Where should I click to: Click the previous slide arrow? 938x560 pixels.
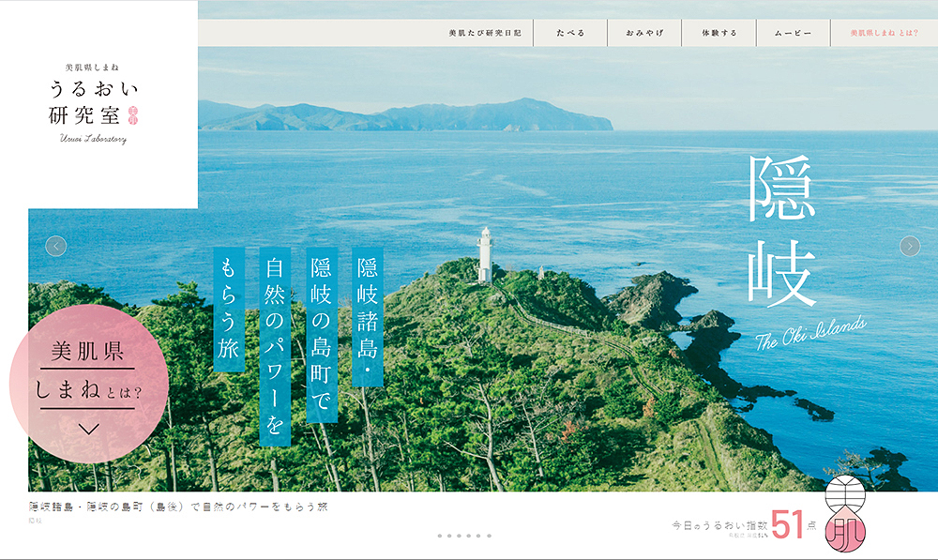click(x=56, y=246)
